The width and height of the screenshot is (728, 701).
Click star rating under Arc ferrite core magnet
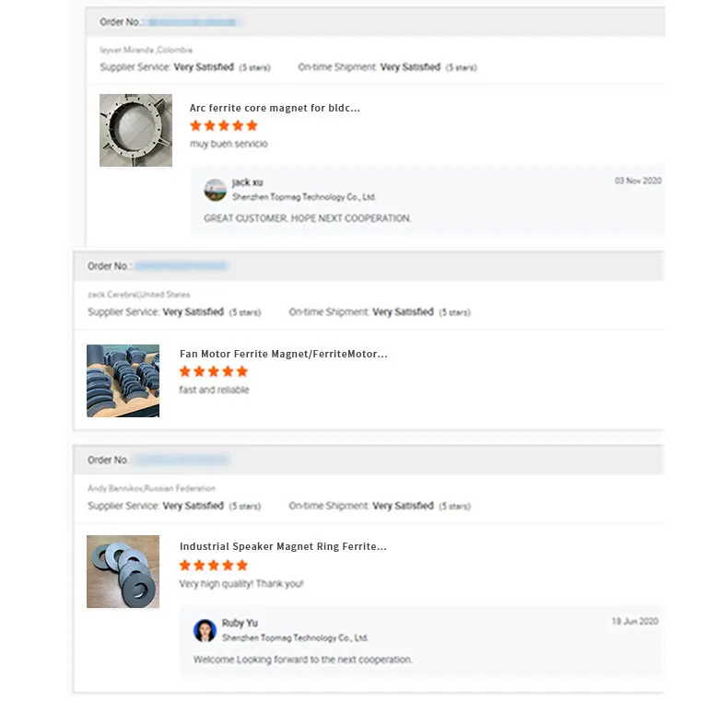coord(224,125)
